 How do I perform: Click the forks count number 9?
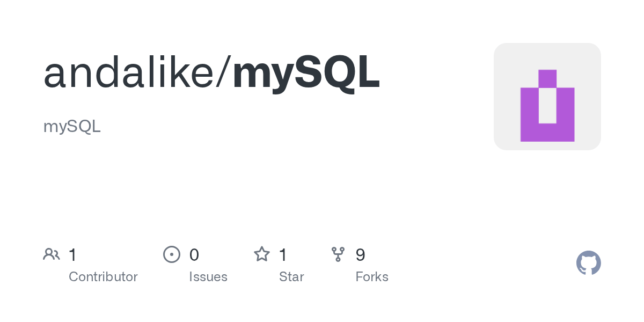[361, 255]
